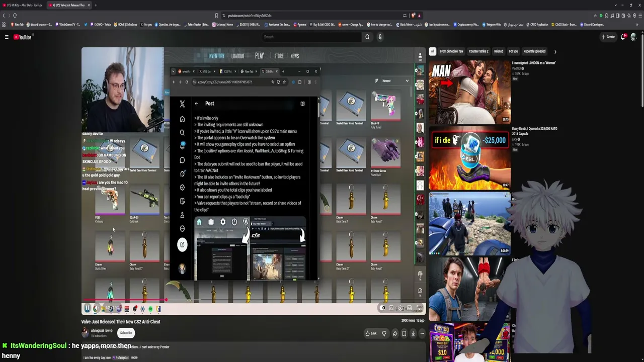Go back using the browser back arrow
This screenshot has width=644, height=362.
point(4,16)
